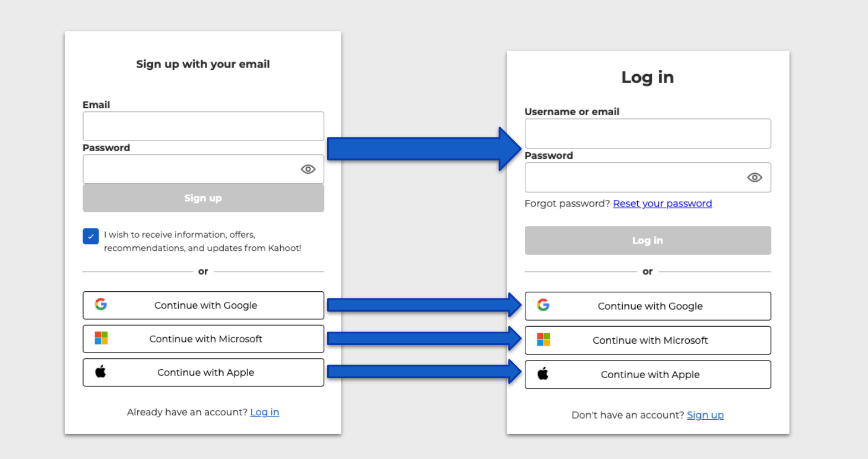Open Reset your password link
This screenshot has height=459, width=868.
pos(663,203)
